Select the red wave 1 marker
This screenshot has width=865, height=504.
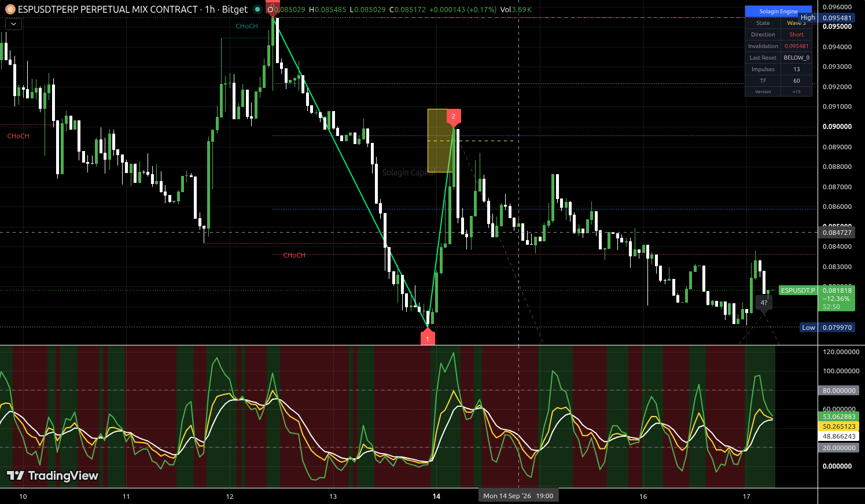click(428, 337)
